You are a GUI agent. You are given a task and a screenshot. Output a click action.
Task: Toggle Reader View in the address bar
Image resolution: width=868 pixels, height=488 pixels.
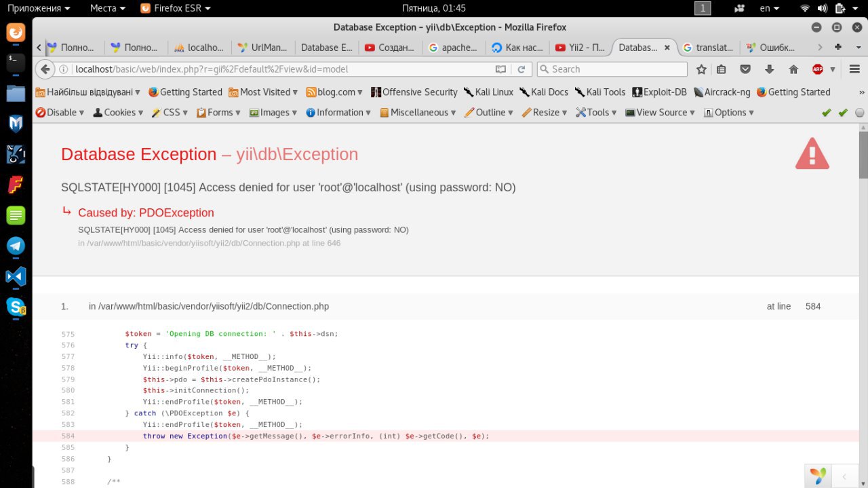click(x=500, y=69)
